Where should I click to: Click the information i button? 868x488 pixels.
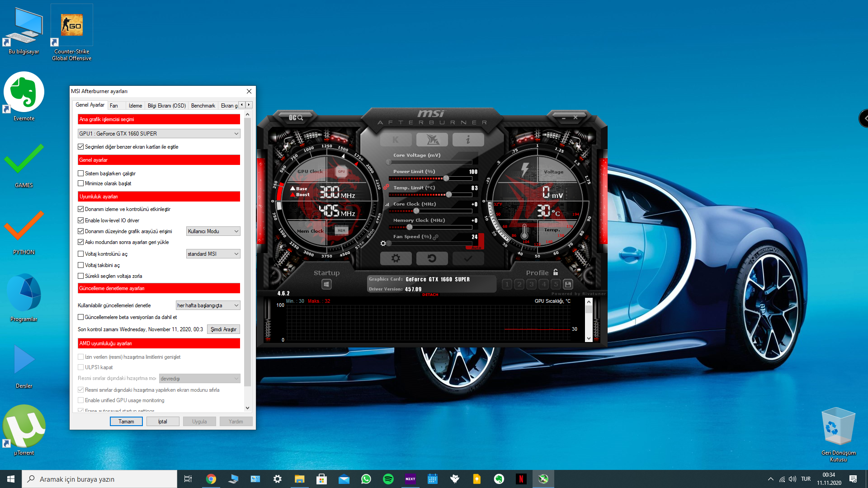468,140
